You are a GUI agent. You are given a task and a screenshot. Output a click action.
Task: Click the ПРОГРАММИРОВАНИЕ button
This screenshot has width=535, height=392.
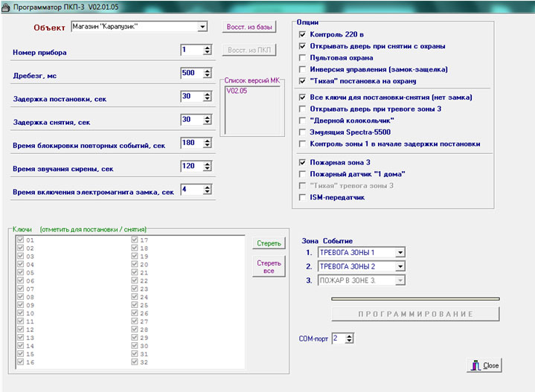[416, 314]
